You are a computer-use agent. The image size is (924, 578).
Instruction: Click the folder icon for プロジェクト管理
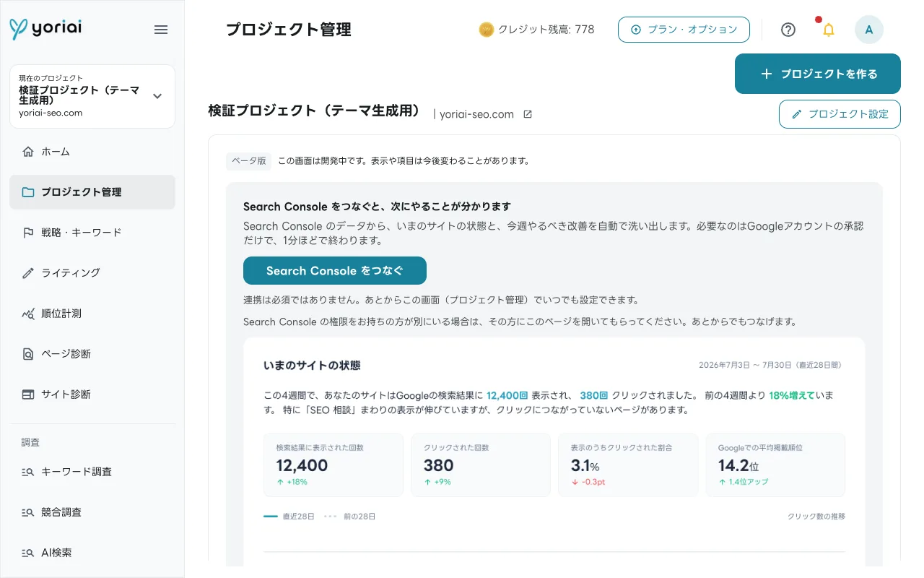point(28,192)
